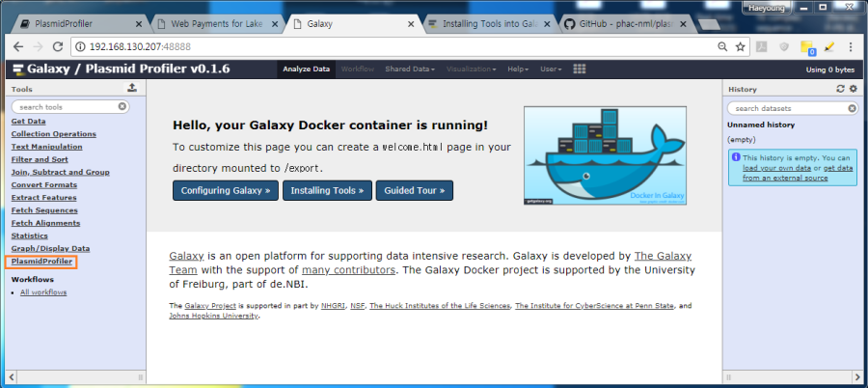Switch to the PlasmidProfiler browser tab
The width and height of the screenshot is (868, 388).
pos(79,22)
